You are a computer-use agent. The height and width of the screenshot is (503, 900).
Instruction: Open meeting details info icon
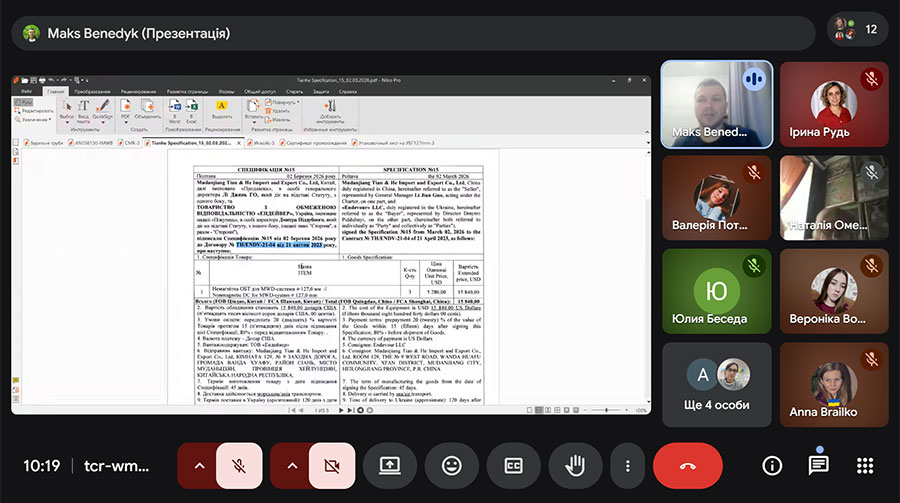coord(772,466)
